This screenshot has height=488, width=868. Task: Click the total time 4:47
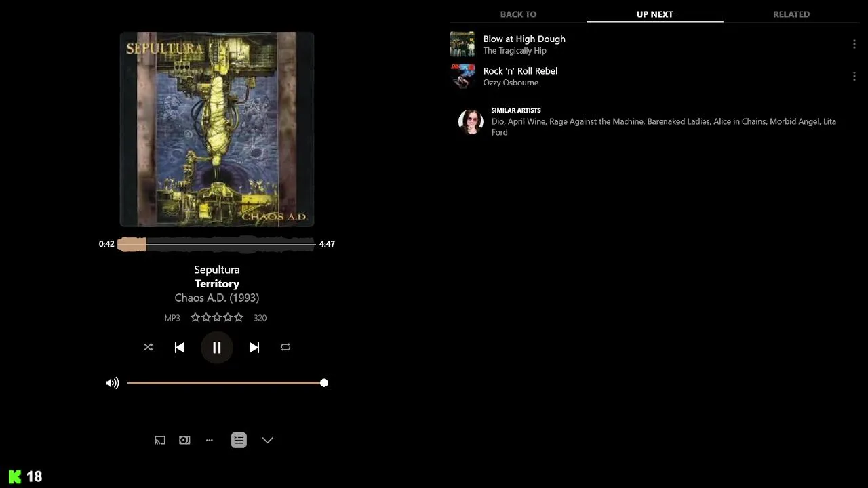click(x=327, y=244)
